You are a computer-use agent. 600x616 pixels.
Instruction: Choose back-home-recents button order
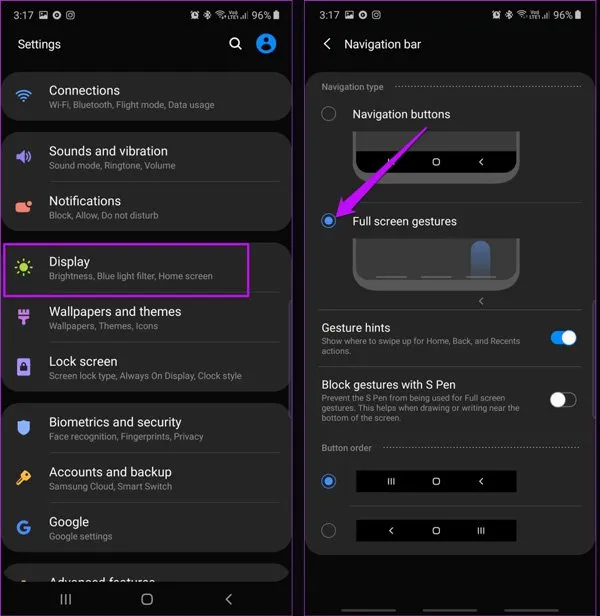click(x=328, y=530)
